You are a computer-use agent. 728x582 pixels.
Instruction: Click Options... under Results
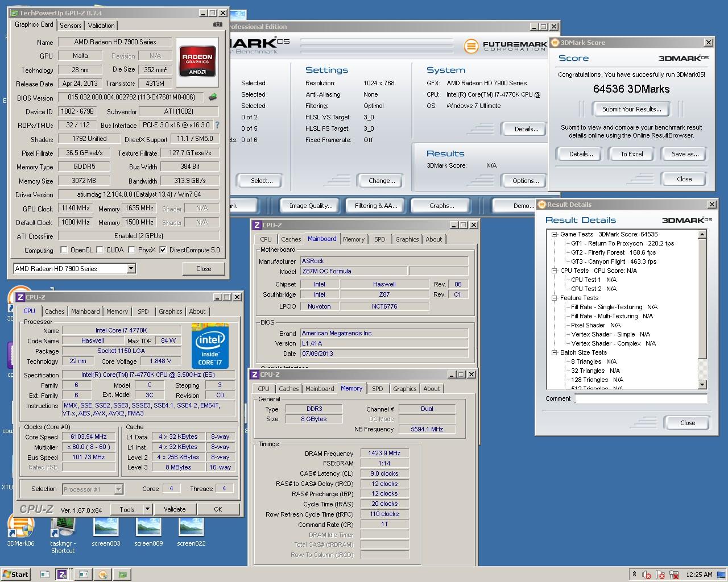[x=525, y=181]
